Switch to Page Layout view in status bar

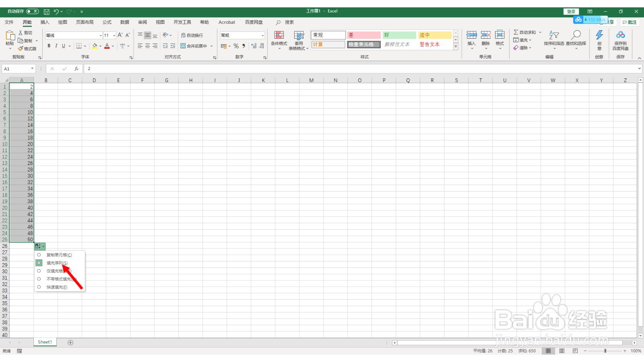562,351
